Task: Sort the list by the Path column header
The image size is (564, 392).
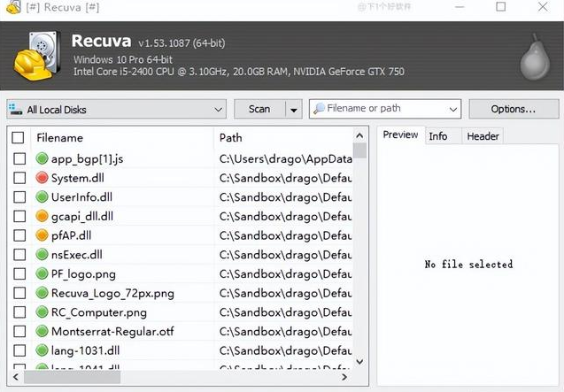Action: (x=283, y=138)
